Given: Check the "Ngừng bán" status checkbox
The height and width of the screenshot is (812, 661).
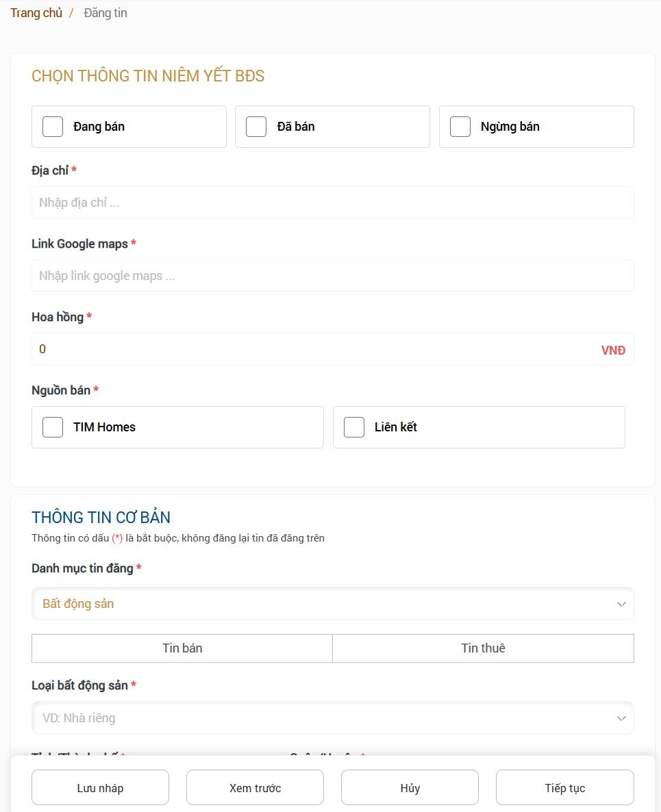Looking at the screenshot, I should [x=460, y=126].
